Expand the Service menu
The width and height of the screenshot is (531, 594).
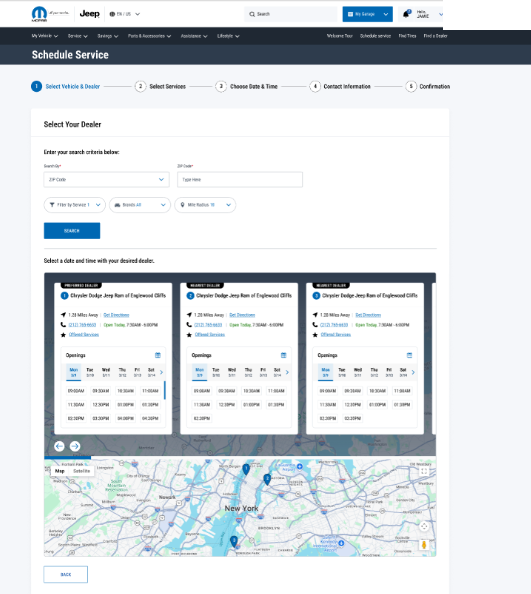coord(78,36)
